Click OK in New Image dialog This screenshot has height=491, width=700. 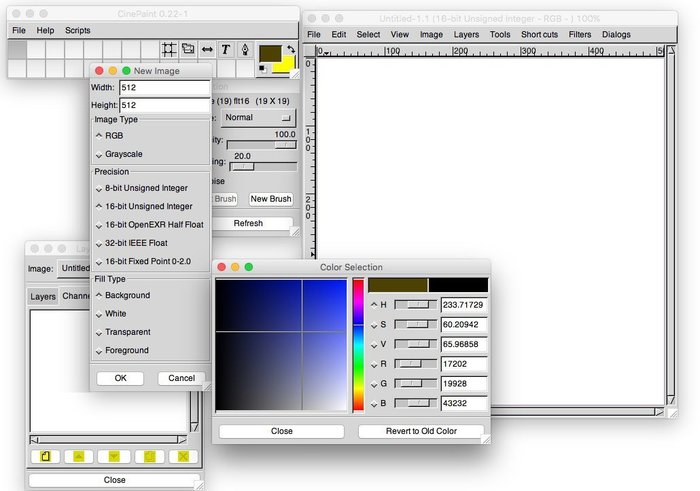pos(120,378)
